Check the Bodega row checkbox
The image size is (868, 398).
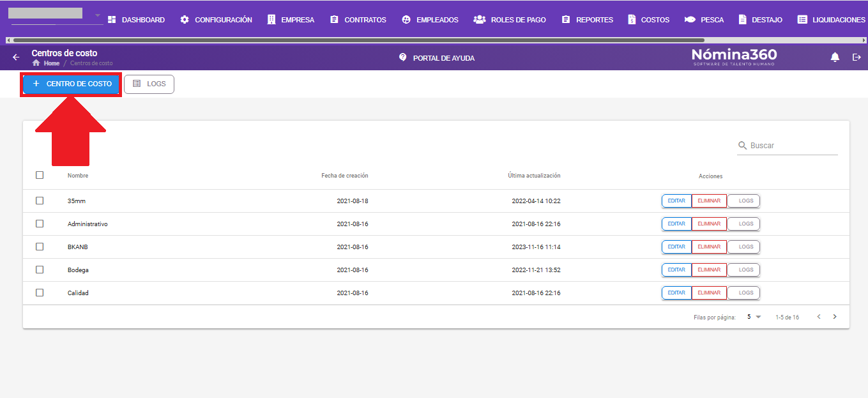tap(40, 270)
